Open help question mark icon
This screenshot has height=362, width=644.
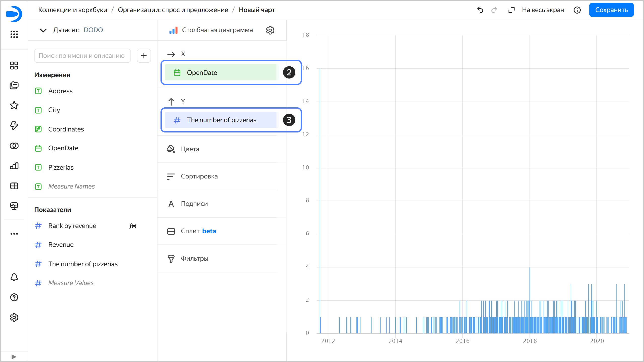(x=14, y=297)
